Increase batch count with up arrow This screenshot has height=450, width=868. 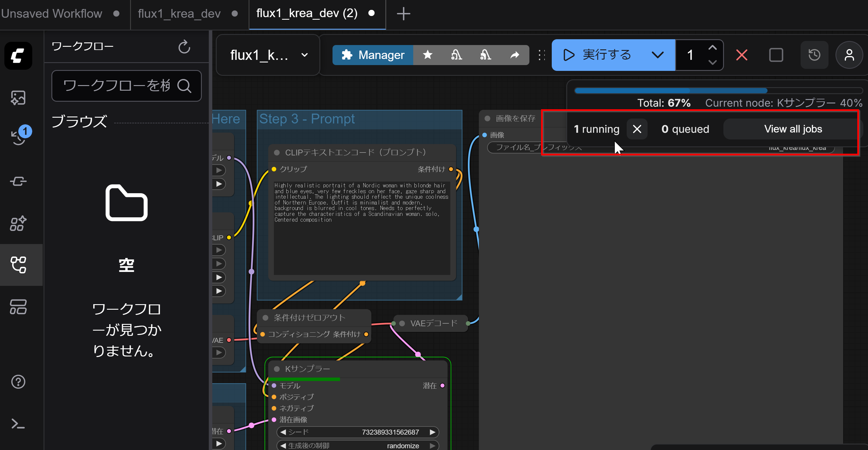(712, 48)
